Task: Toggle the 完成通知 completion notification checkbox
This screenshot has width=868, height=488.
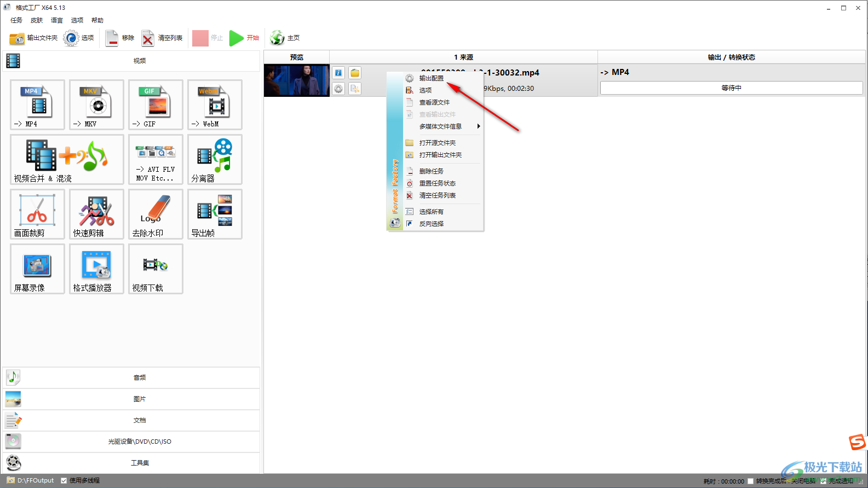Action: 823,481
